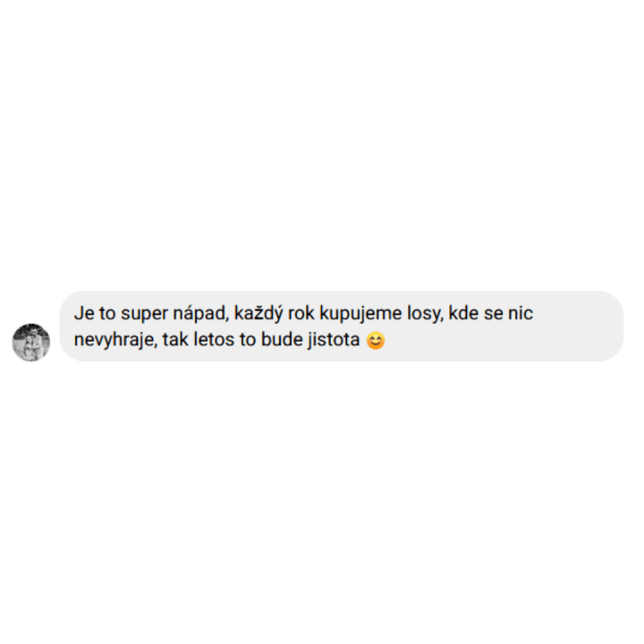
Task: Select the word "tak" in the second line
Action: [175, 340]
